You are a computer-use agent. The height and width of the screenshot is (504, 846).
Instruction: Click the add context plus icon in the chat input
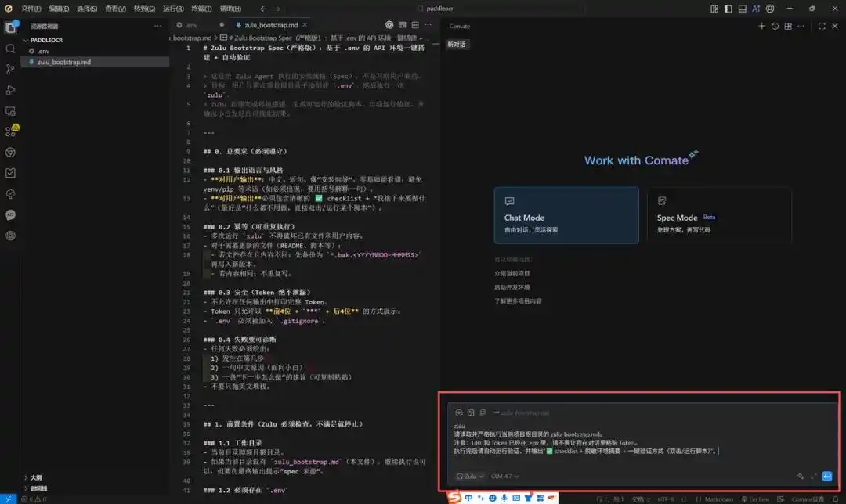click(x=458, y=413)
